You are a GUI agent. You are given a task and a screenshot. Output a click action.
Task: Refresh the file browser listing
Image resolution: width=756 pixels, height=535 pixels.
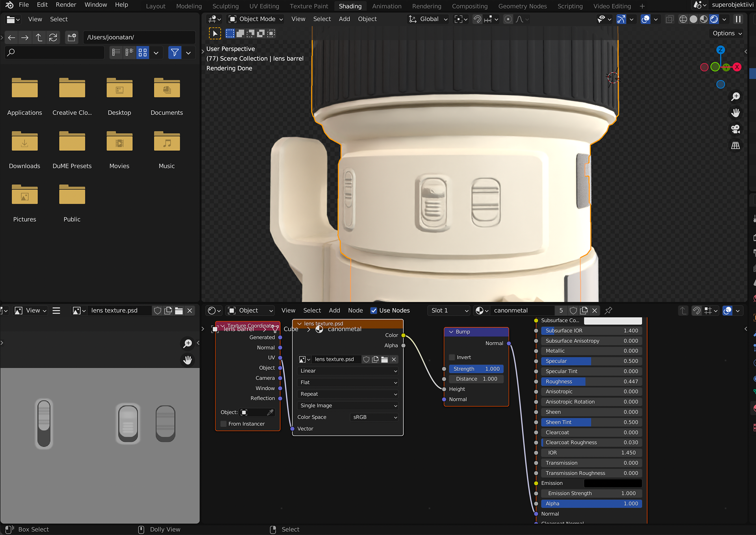click(53, 37)
